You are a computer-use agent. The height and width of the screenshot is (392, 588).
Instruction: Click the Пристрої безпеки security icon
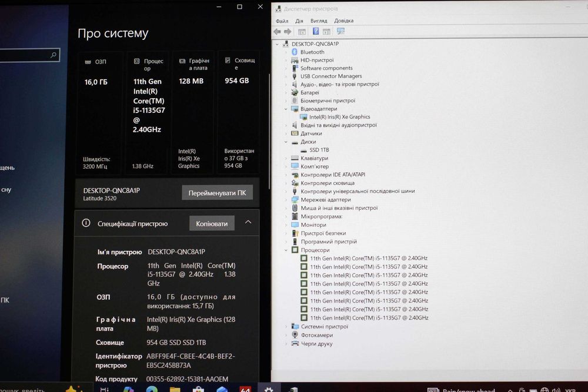295,233
